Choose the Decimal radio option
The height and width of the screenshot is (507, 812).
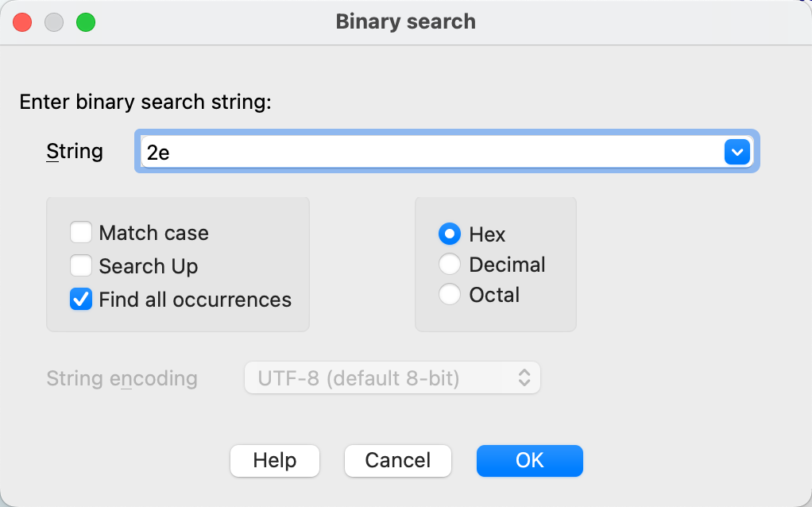point(450,265)
